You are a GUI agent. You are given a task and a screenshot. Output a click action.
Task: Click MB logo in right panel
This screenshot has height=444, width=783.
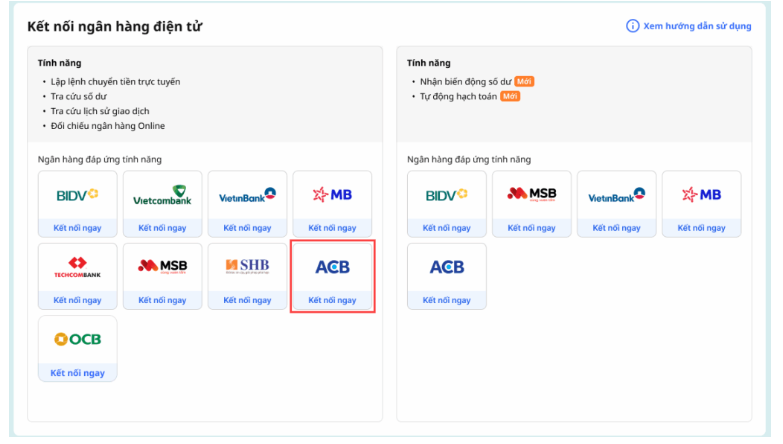click(701, 195)
